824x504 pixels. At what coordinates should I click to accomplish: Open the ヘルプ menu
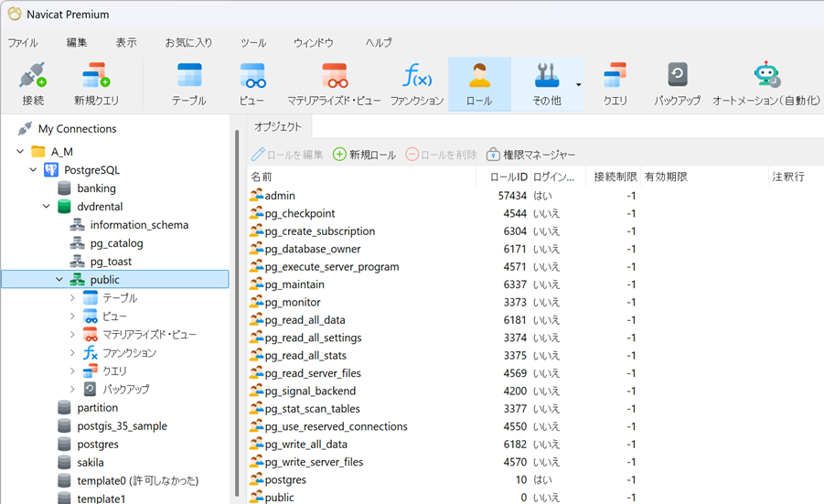379,43
